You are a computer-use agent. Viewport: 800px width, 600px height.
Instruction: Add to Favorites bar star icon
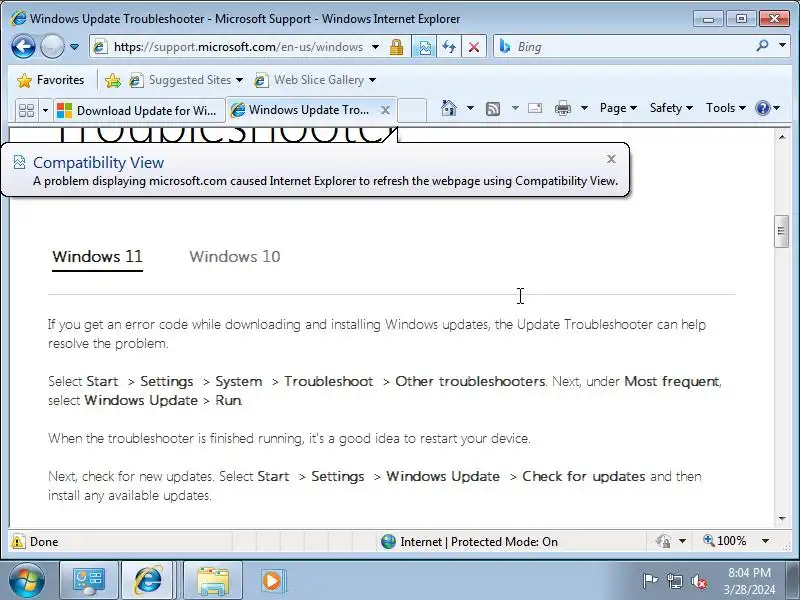tap(112, 80)
